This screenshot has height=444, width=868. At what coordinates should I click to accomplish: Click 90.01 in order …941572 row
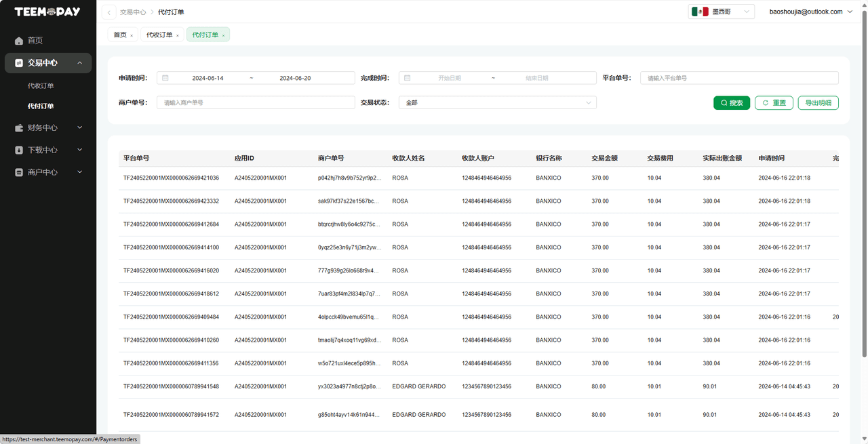pyautogui.click(x=709, y=415)
